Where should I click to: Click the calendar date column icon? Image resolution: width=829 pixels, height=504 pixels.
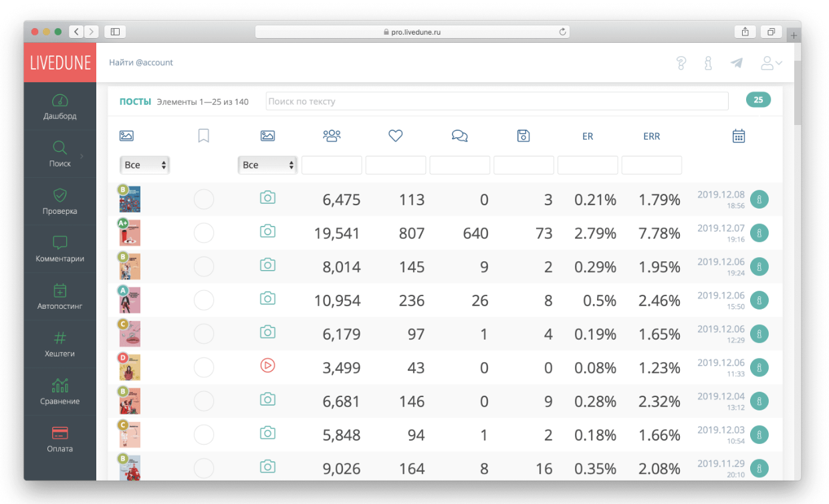738,136
